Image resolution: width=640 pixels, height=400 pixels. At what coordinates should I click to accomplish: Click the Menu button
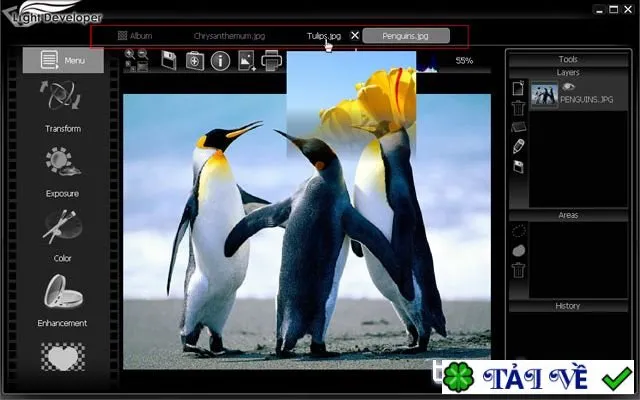pos(63,60)
